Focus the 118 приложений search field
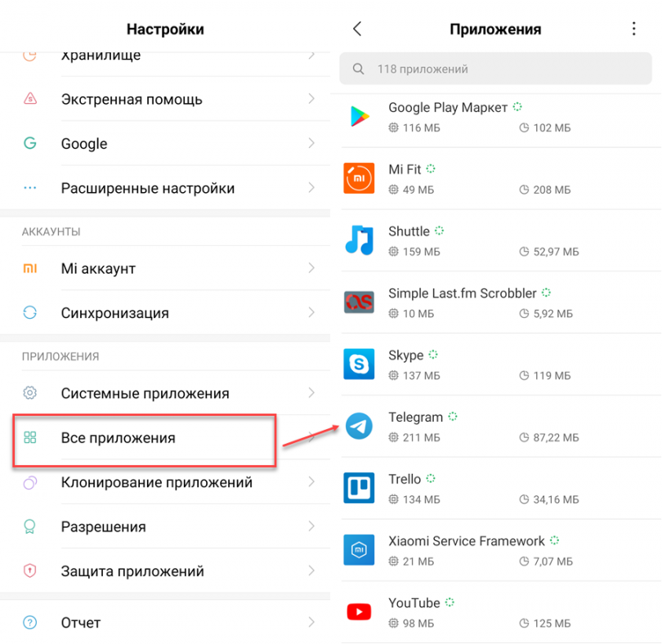 tap(495, 69)
